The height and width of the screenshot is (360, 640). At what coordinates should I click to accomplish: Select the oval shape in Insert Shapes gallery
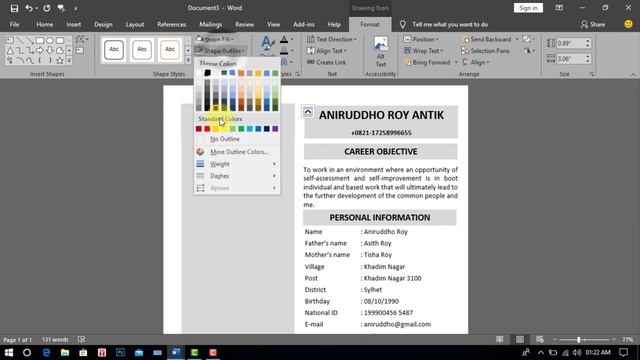click(50, 40)
